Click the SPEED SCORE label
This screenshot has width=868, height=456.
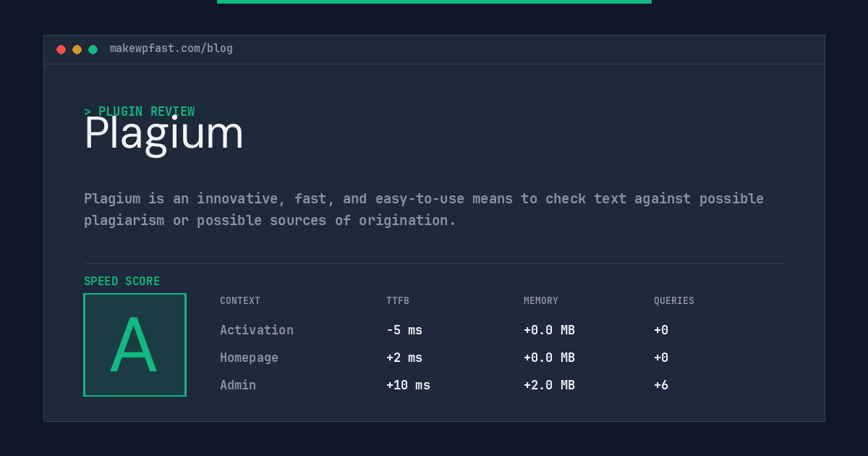(122, 281)
